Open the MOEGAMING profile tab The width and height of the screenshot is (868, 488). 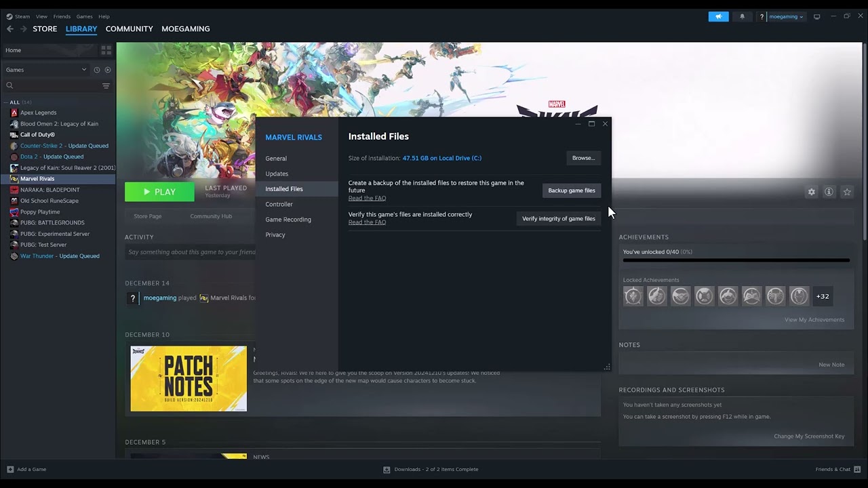coord(185,29)
